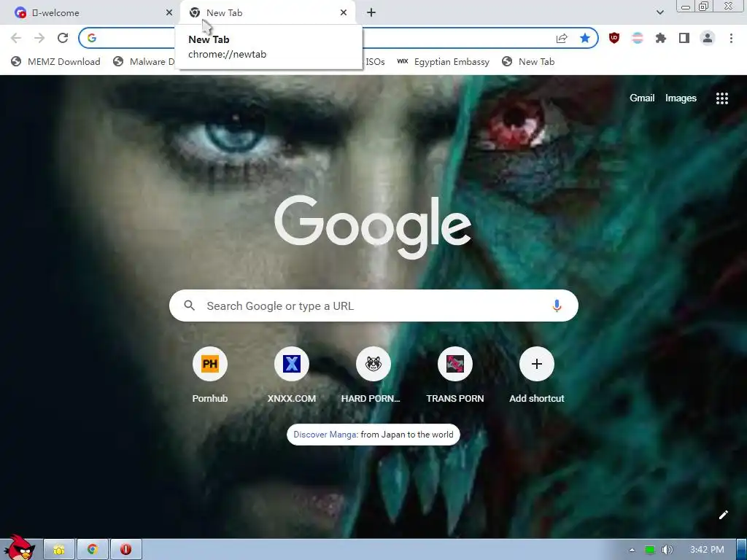Go back with the browser back arrow
Screen dimensions: 747x560
[16, 38]
